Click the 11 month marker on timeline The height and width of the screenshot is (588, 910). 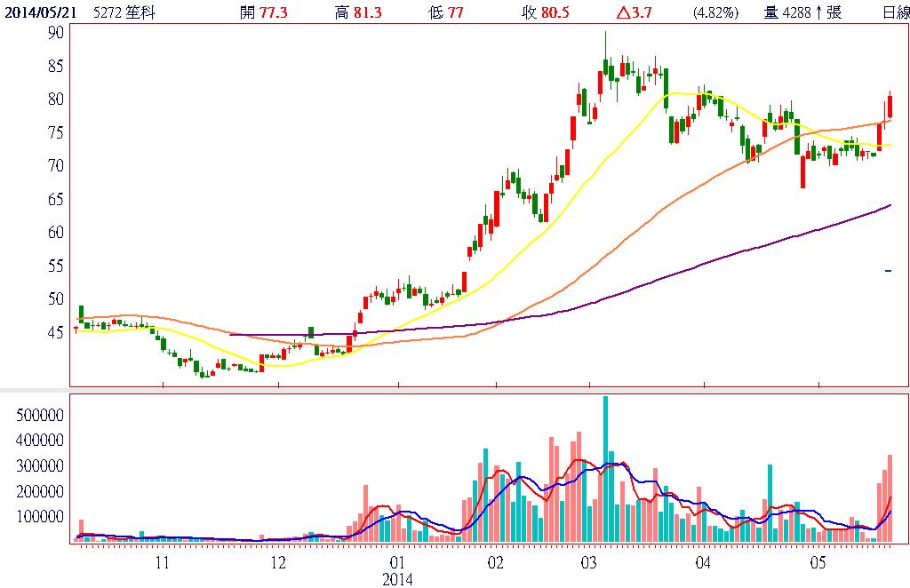pos(163,562)
